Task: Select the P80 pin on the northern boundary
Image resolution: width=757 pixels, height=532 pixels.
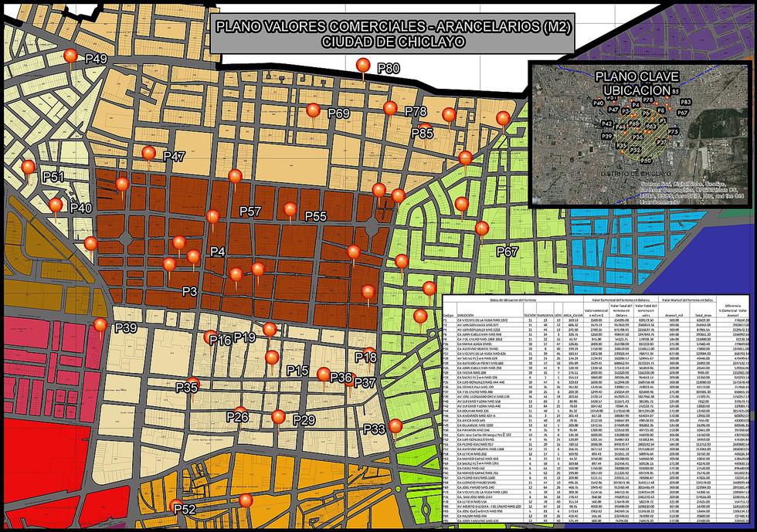Action: 363,65
